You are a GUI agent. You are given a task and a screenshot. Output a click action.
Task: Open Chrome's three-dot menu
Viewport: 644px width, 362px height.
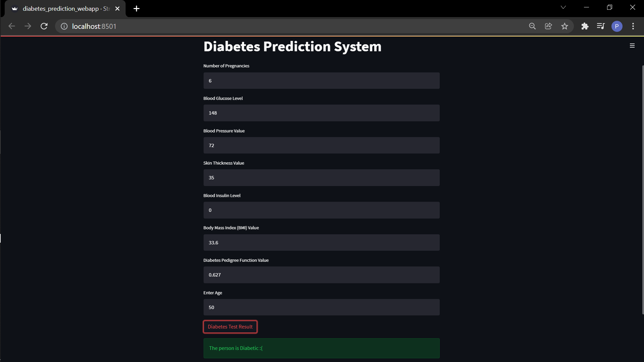coord(633,26)
